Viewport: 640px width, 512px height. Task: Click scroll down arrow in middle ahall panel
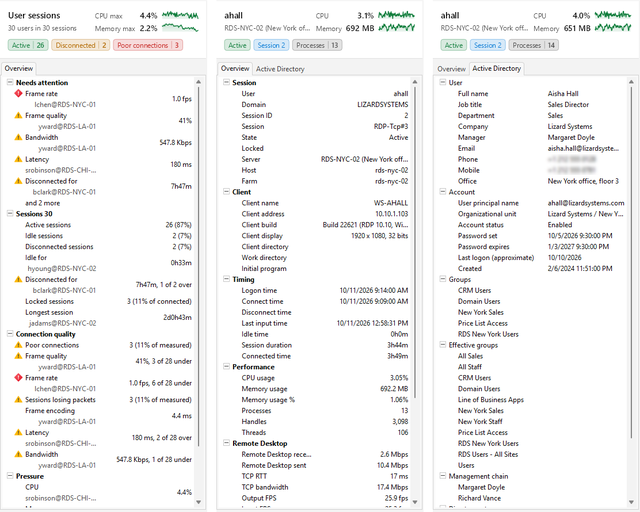click(x=415, y=502)
